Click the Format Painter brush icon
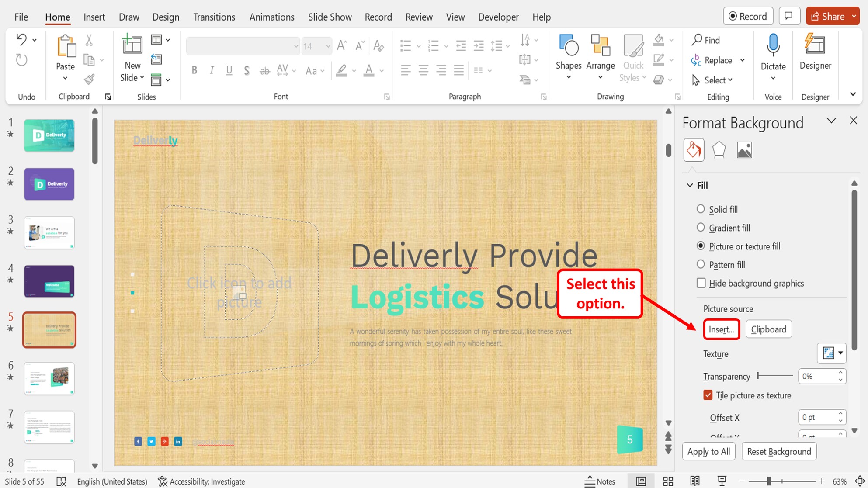The image size is (868, 488). (x=89, y=79)
